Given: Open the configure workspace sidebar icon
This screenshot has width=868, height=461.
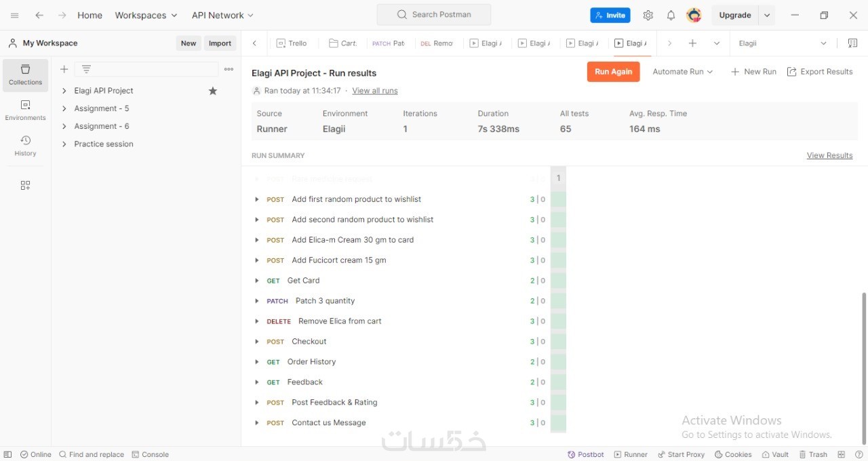Looking at the screenshot, I should click(25, 185).
